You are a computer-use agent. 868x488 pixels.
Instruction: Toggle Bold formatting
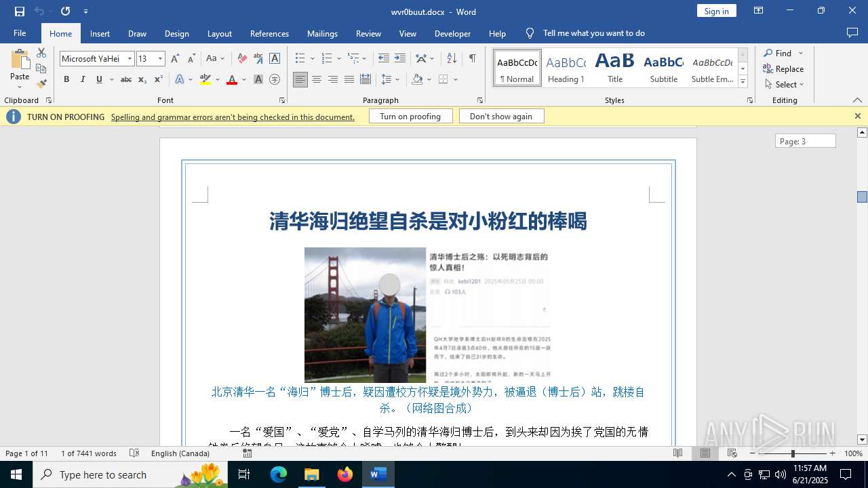66,79
